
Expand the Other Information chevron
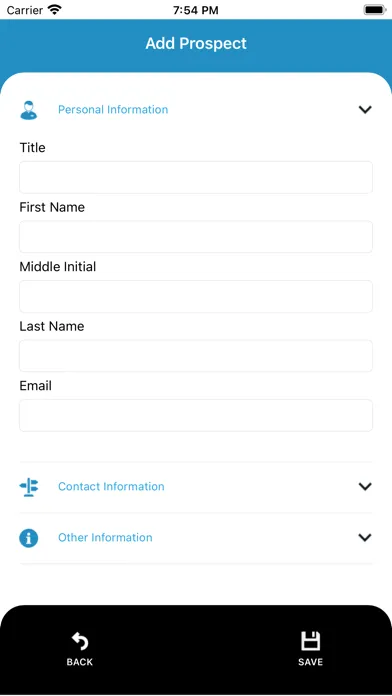tap(365, 538)
